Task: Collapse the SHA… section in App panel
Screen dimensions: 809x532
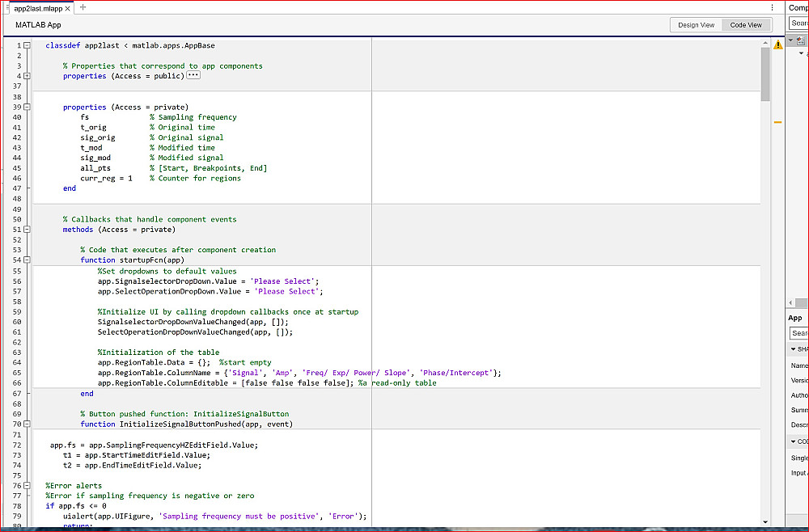Action: [x=793, y=349]
